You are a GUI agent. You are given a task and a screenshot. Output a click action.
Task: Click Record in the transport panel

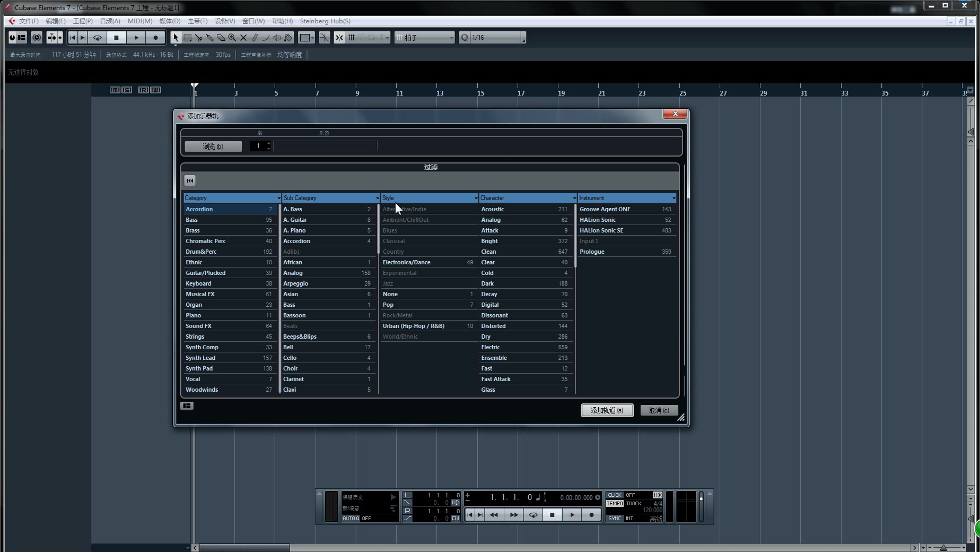591,515
